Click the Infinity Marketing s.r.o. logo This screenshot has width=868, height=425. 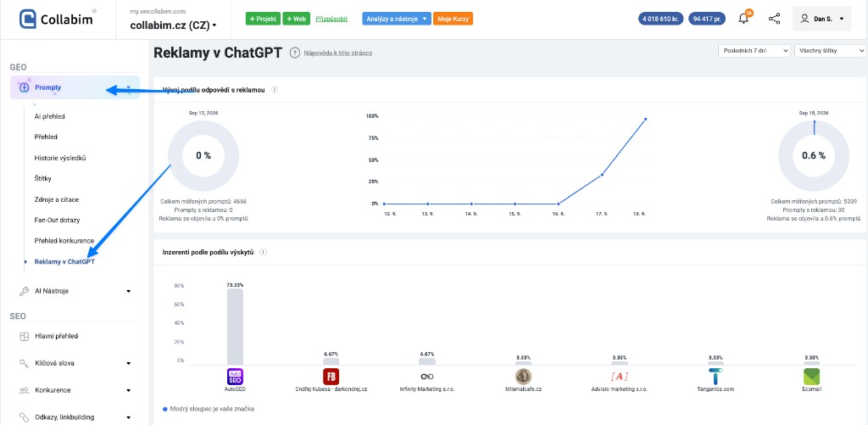(427, 377)
